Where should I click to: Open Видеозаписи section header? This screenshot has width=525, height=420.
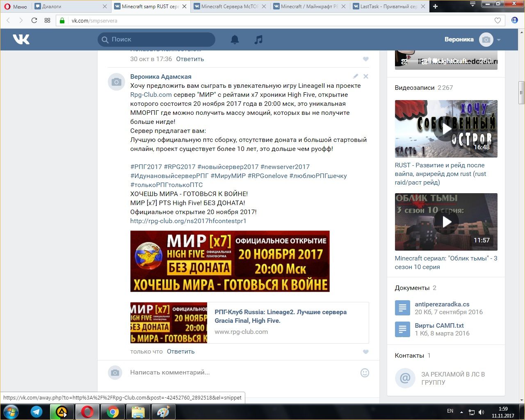(x=415, y=88)
